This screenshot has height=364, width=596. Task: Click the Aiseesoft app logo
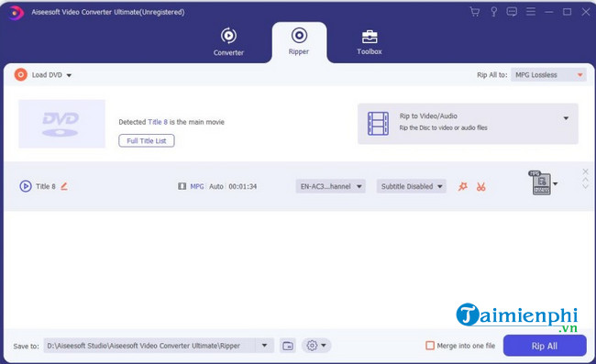tap(16, 13)
